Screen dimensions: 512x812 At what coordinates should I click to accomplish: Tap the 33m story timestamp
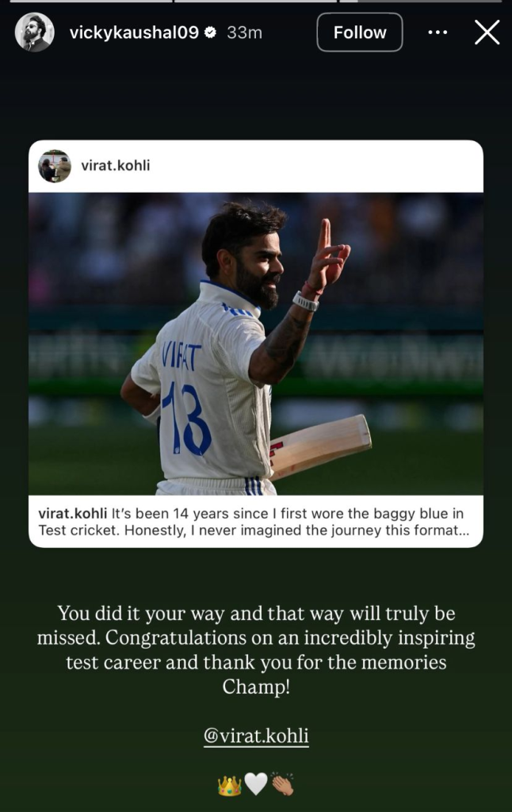point(244,33)
